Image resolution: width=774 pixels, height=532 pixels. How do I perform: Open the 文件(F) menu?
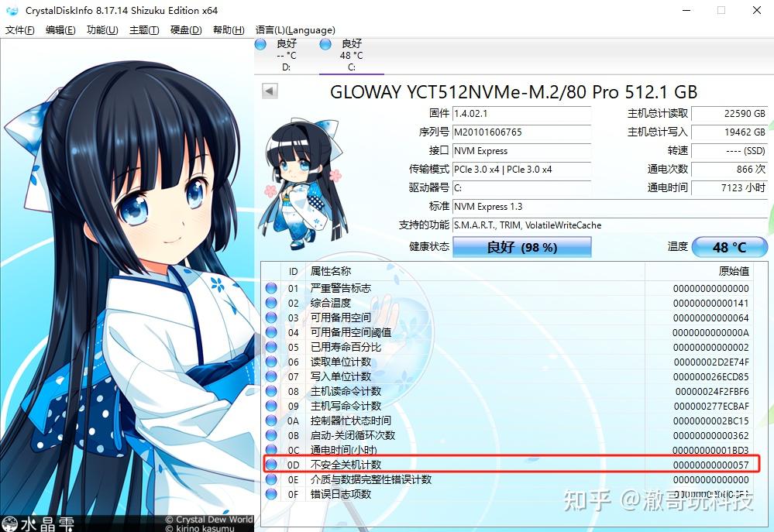(19, 30)
